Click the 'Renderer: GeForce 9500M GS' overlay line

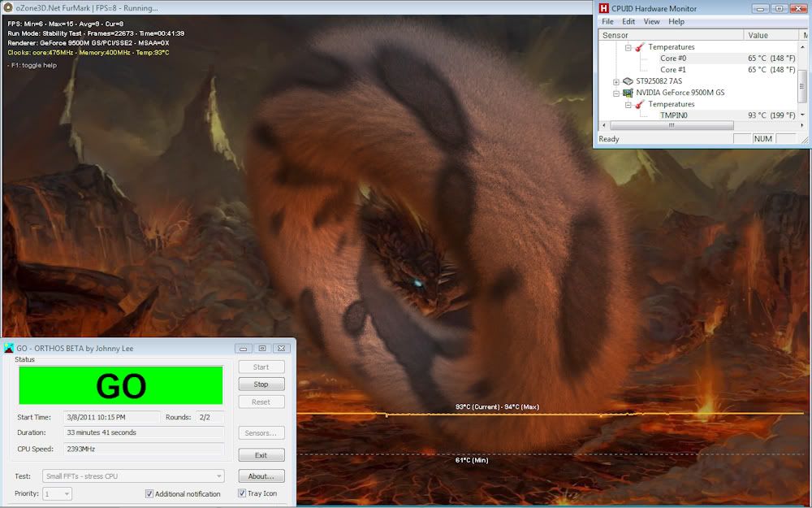[x=88, y=43]
